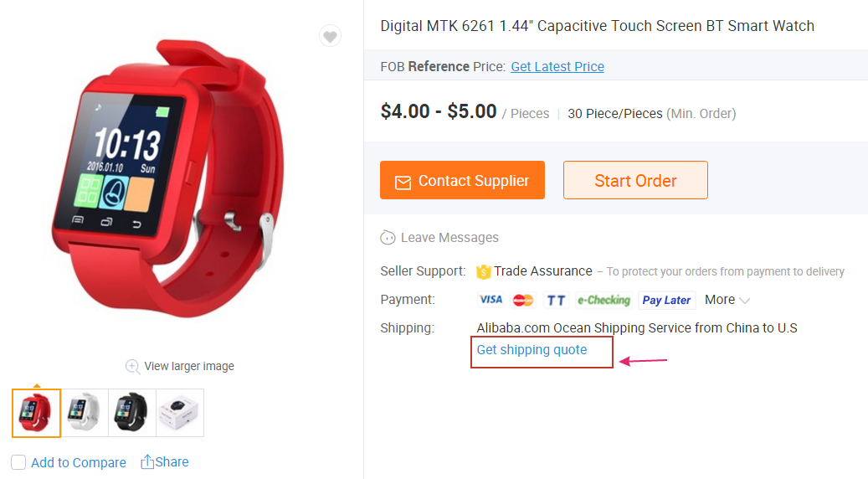Click the Leave Messages chat icon

coord(388,238)
